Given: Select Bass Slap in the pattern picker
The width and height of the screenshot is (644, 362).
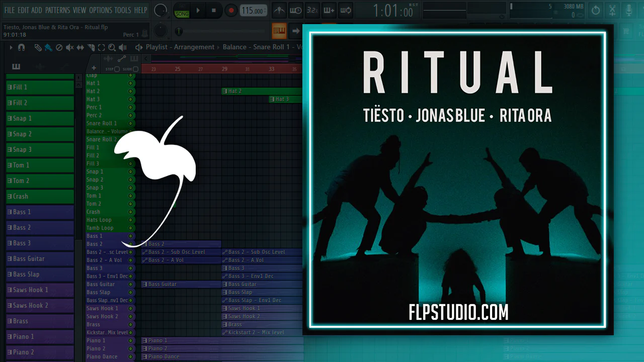Looking at the screenshot, I should tap(40, 275).
